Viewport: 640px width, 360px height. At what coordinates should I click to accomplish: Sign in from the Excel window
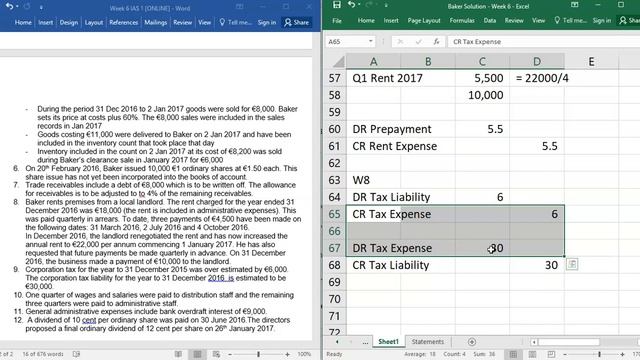(602, 20)
